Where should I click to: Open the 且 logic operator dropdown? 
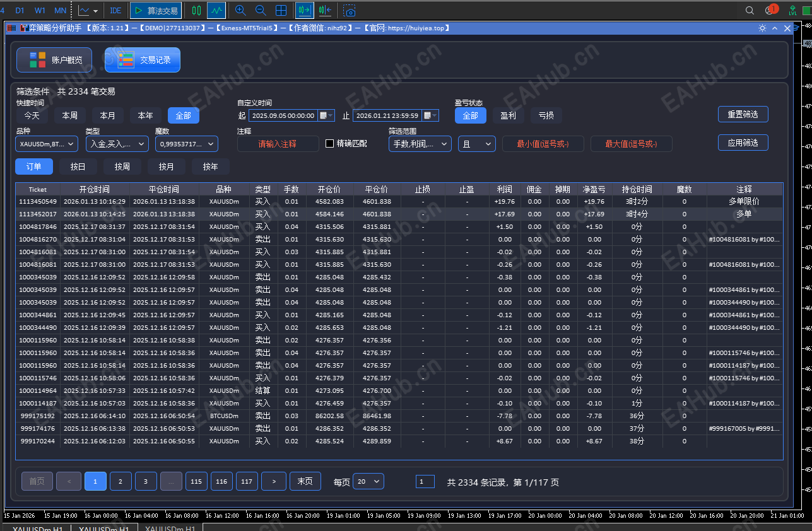[x=477, y=144]
